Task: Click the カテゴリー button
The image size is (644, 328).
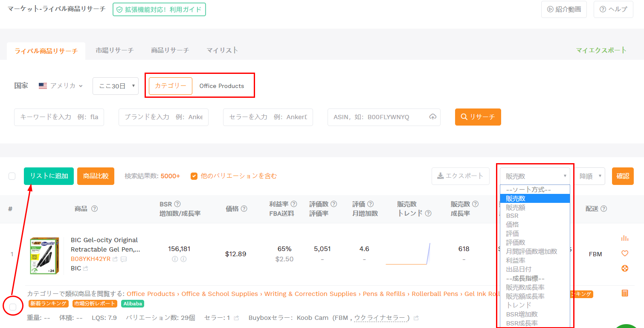Action: pos(171,86)
